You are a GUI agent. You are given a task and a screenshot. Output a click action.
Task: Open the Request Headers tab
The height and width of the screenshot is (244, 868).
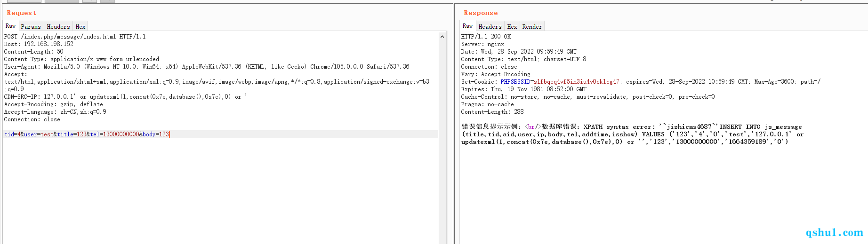click(58, 26)
